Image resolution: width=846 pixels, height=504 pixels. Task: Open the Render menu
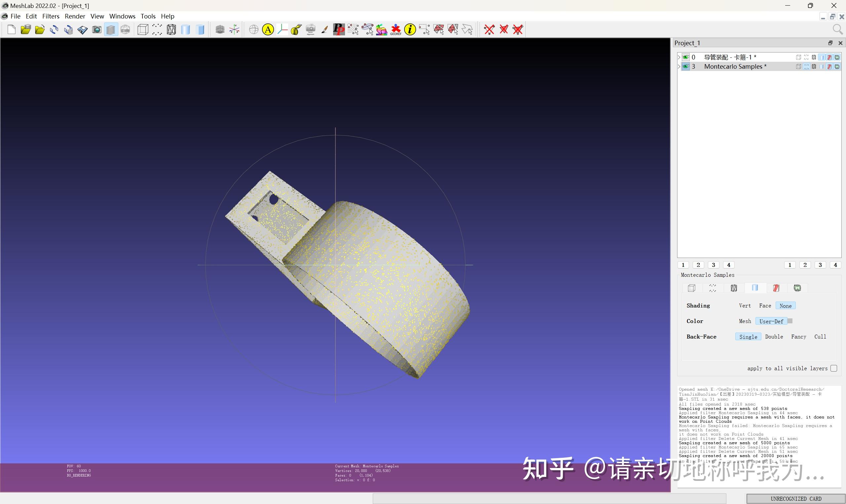(75, 16)
